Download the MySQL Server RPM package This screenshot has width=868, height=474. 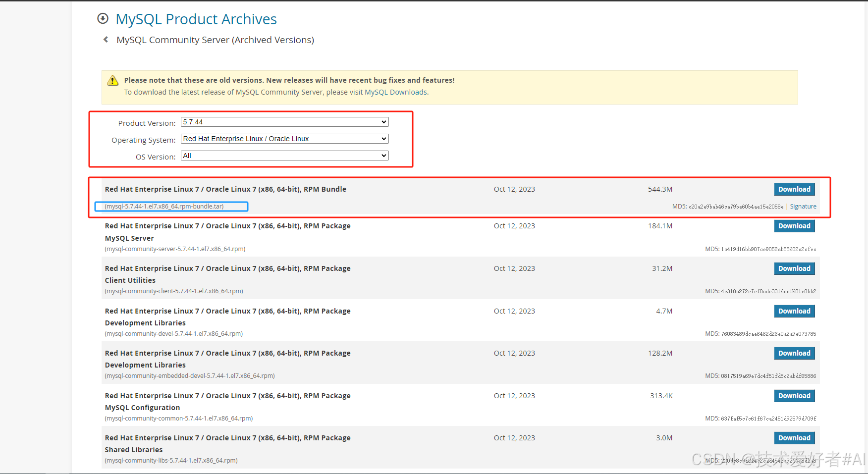(794, 226)
